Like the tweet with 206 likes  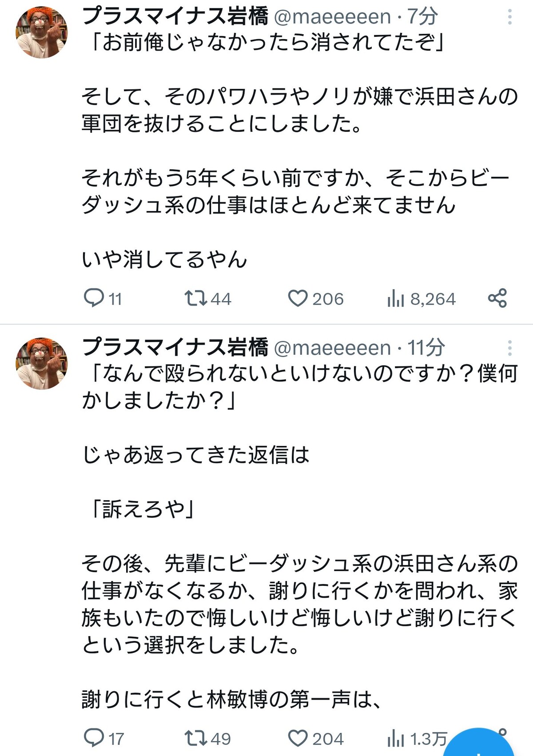tap(316, 298)
